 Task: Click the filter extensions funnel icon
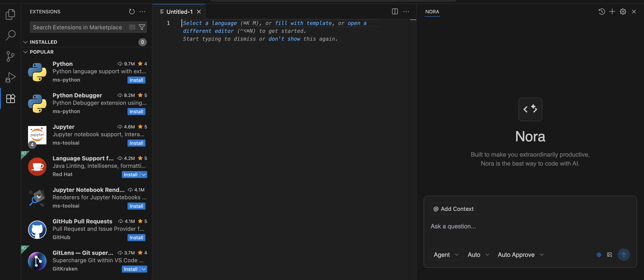click(x=142, y=27)
